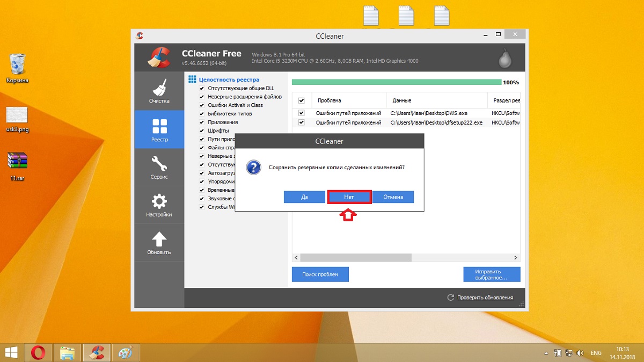
Task: Click the scroll-right arrow of results list
Action: click(x=516, y=258)
